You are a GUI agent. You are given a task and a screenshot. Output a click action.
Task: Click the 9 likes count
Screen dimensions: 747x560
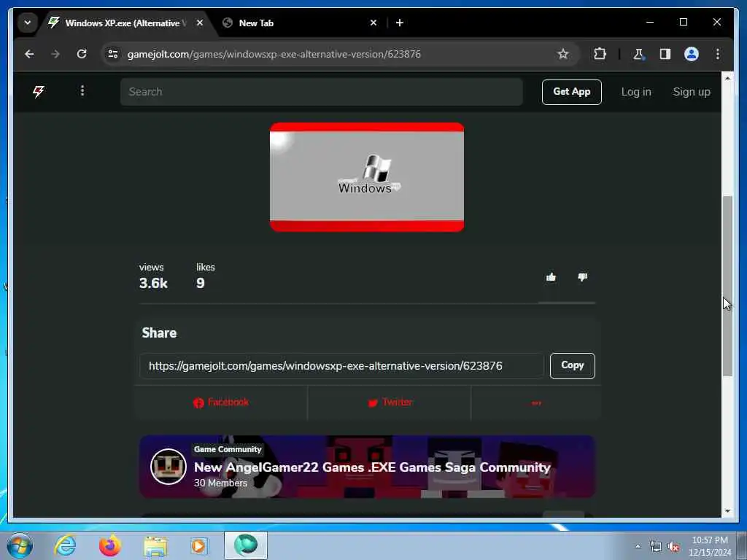201,283
